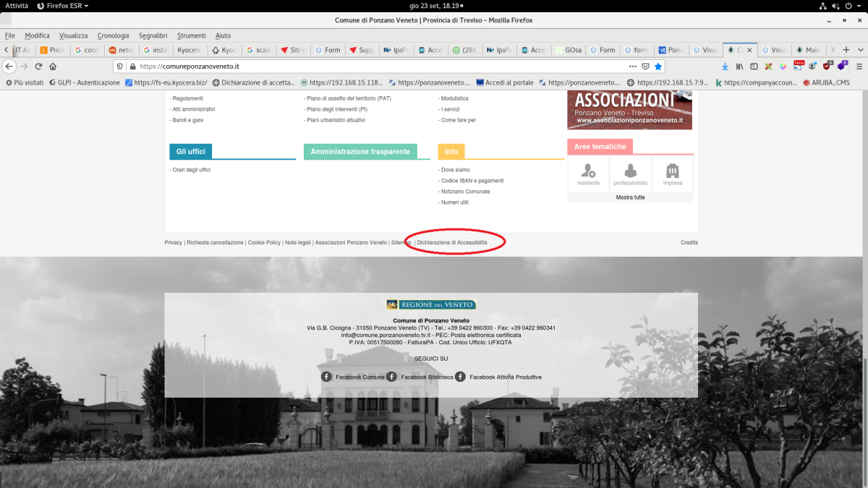The height and width of the screenshot is (488, 868).
Task: Reload the current page
Action: point(38,66)
